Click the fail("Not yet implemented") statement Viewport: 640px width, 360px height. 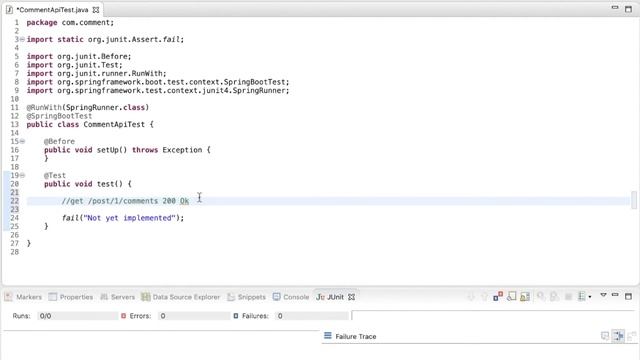(123, 218)
